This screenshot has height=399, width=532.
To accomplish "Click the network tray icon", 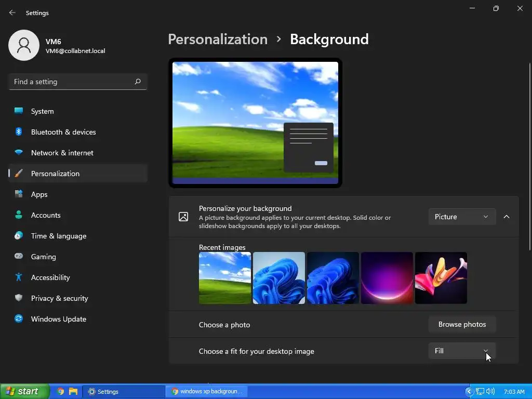I will pos(480,392).
